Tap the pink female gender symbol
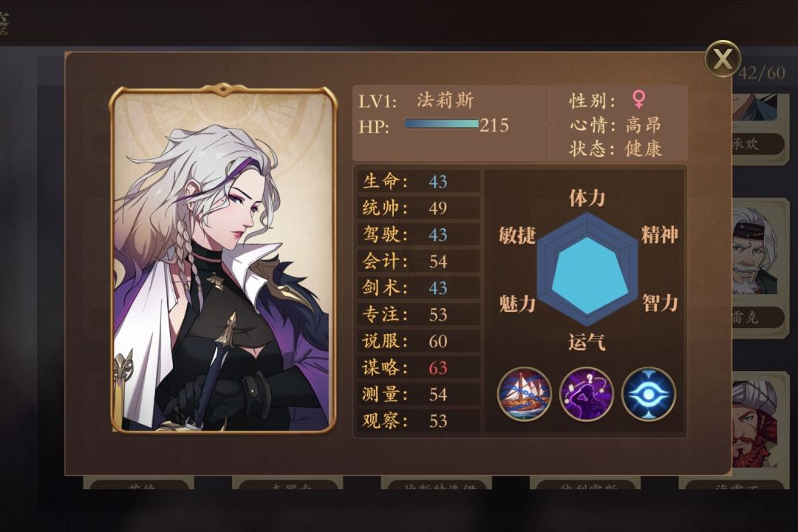This screenshot has height=532, width=798. click(638, 99)
